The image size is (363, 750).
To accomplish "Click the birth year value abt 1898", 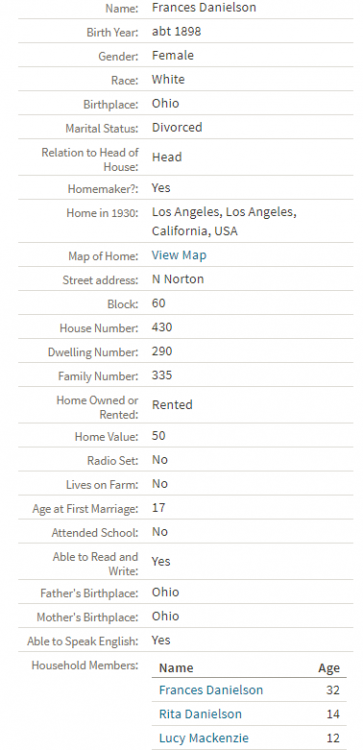I will 176,31.
